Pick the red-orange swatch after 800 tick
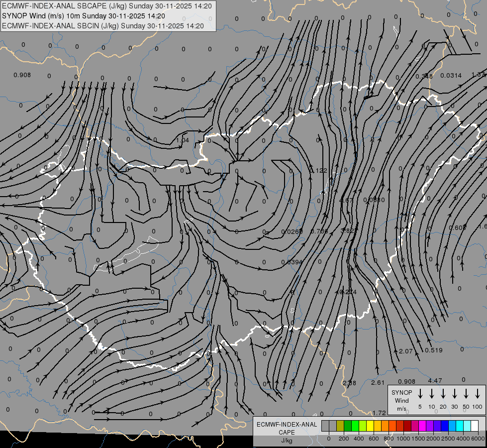This screenshot has width=487, height=448. coord(392,426)
